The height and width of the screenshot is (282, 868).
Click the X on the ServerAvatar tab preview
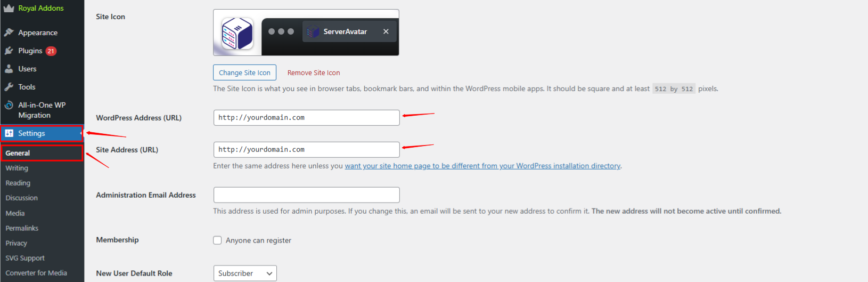pyautogui.click(x=386, y=31)
